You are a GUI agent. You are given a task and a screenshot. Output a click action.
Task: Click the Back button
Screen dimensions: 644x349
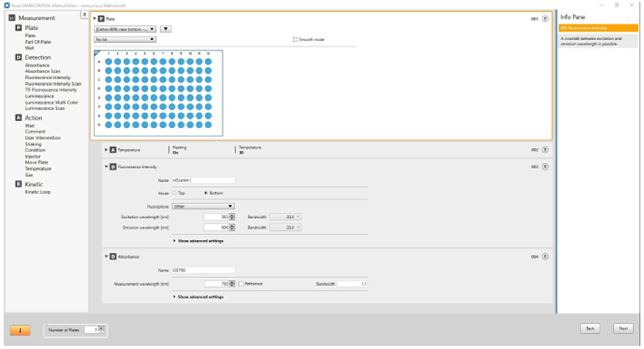(x=590, y=328)
